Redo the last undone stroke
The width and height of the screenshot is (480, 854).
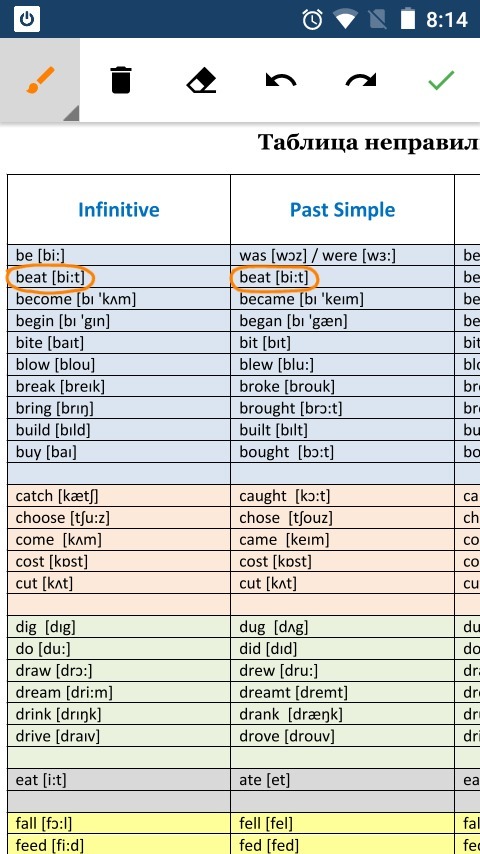[x=361, y=81]
